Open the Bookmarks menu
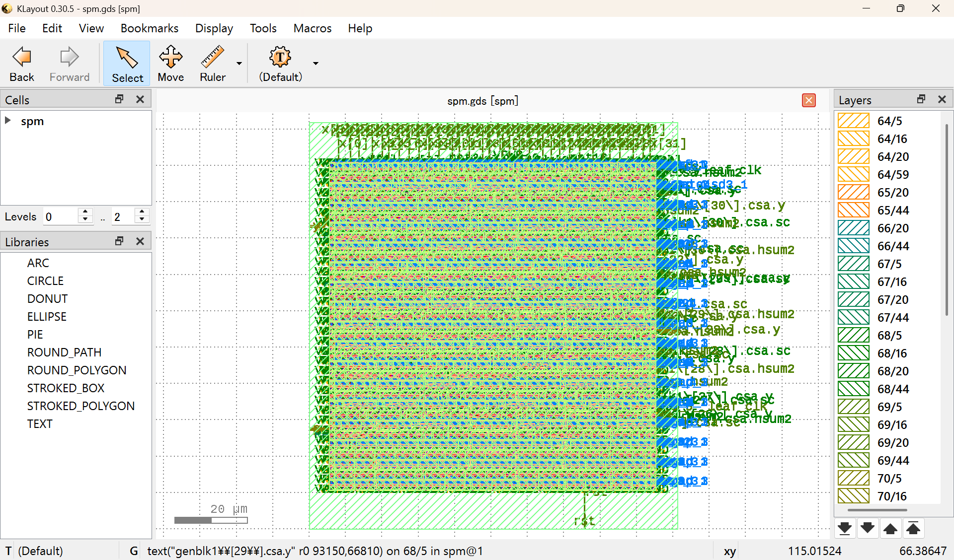 tap(149, 28)
